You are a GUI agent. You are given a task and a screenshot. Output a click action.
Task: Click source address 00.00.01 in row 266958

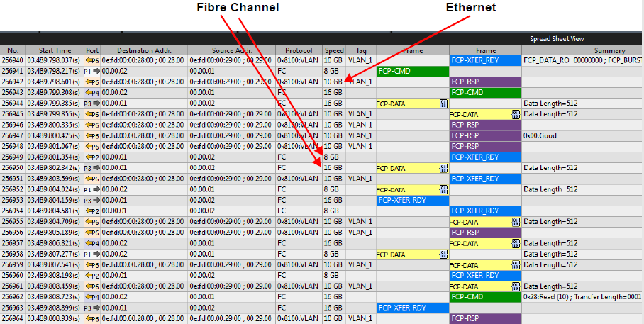(x=201, y=255)
